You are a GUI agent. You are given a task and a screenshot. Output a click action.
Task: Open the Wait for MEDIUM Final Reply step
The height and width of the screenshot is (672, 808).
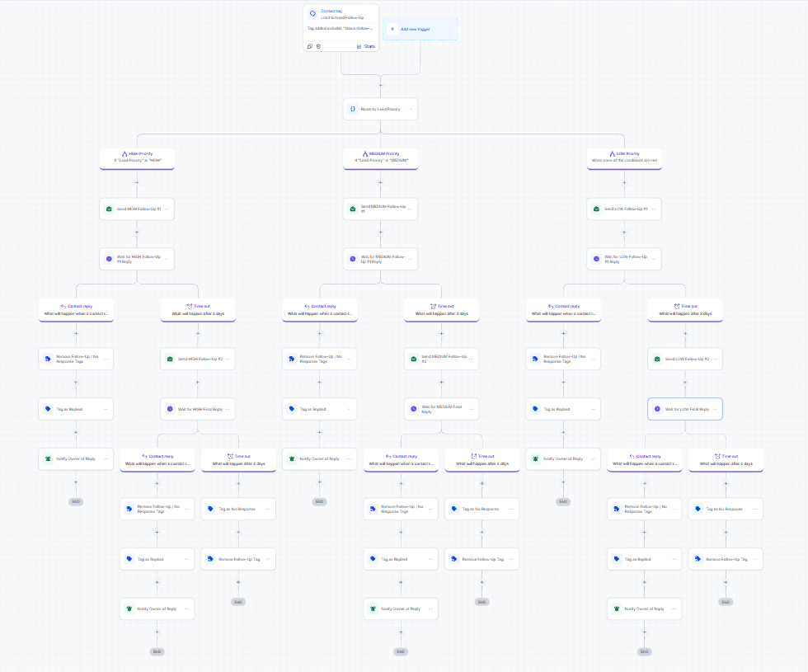442,409
